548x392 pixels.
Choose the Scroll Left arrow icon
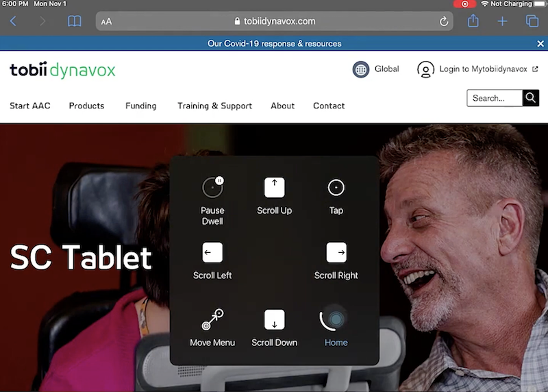pos(212,253)
